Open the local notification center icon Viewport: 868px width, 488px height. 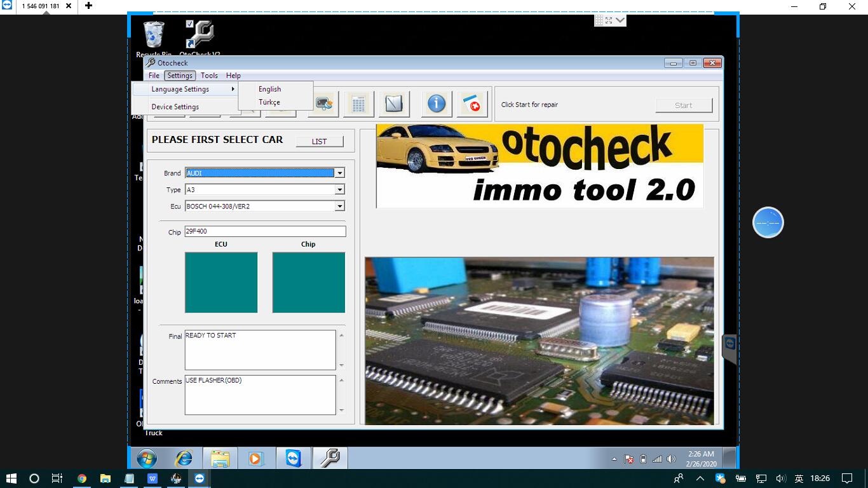847,478
